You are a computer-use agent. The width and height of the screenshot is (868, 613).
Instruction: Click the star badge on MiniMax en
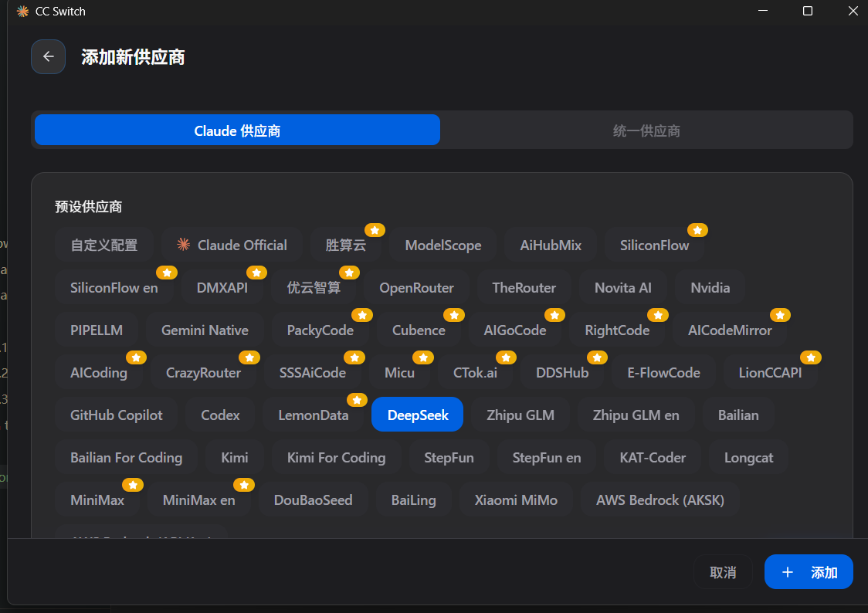pyautogui.click(x=243, y=485)
